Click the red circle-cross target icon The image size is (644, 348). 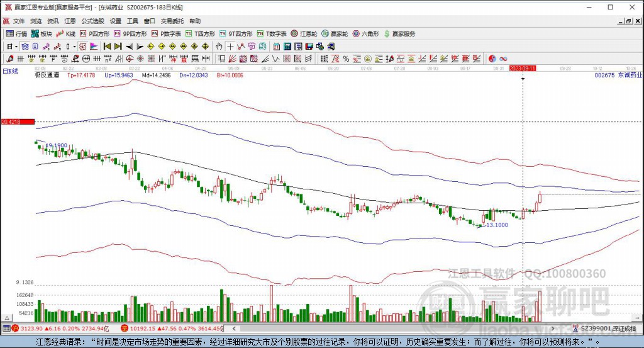[130, 59]
